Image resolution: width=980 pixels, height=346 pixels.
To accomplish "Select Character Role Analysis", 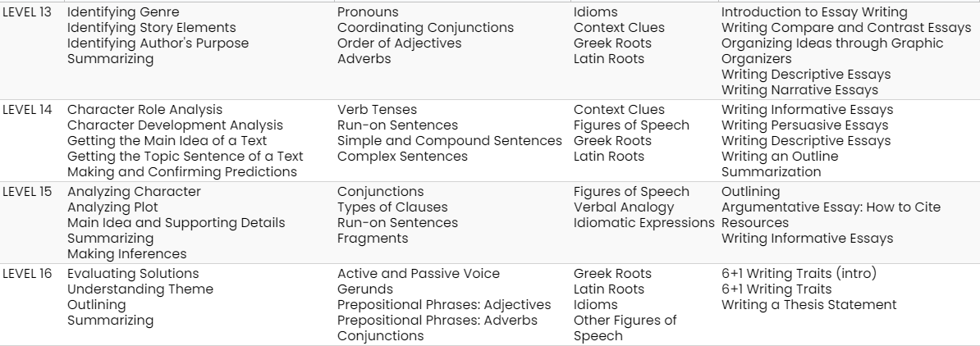I will (144, 110).
